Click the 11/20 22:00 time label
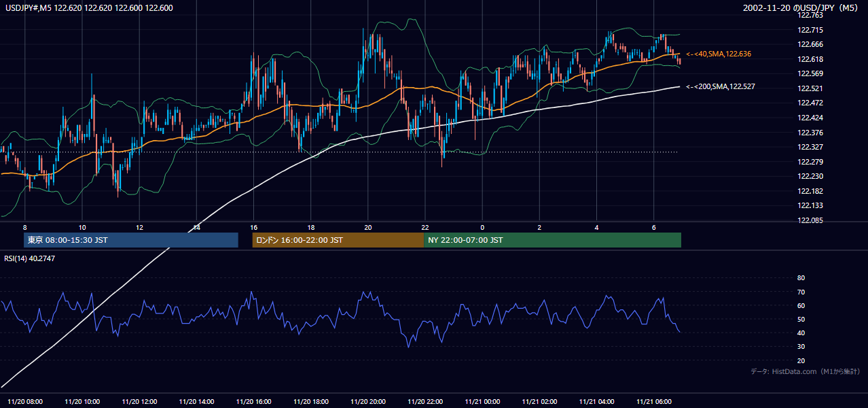Screen dimensions: 868x408 pyautogui.click(x=425, y=401)
